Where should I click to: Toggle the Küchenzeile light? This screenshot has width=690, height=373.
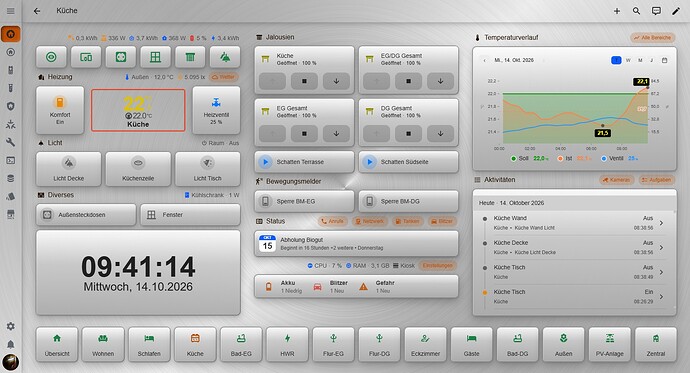(x=138, y=169)
